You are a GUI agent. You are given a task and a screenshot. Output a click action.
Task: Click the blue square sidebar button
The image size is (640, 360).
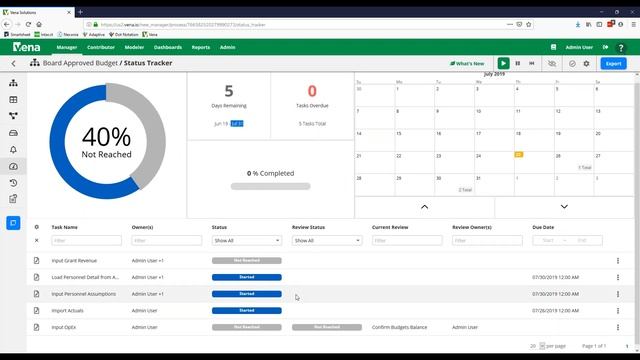[x=13, y=223]
